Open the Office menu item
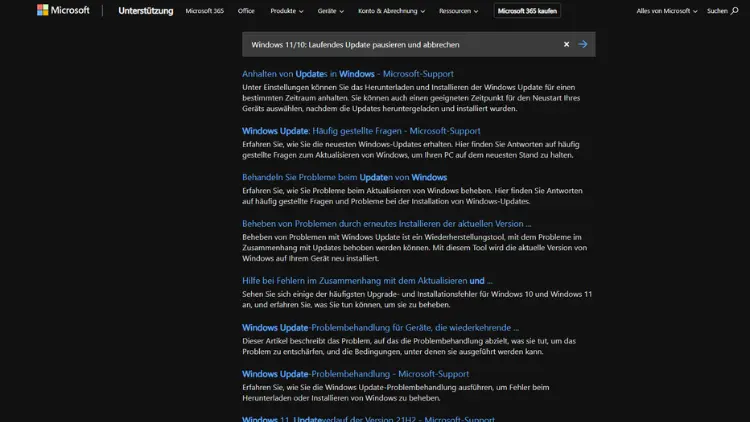The image size is (750, 422). click(x=246, y=11)
